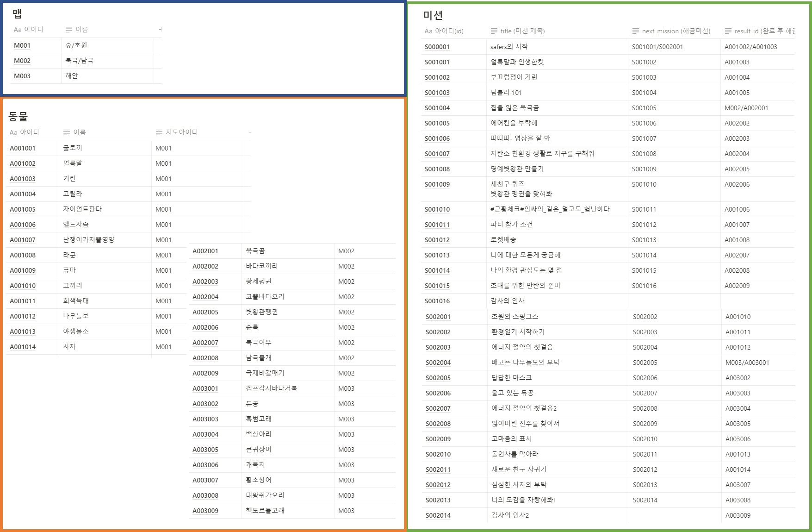
Task: Open the A001001 animal record
Action: [23, 148]
